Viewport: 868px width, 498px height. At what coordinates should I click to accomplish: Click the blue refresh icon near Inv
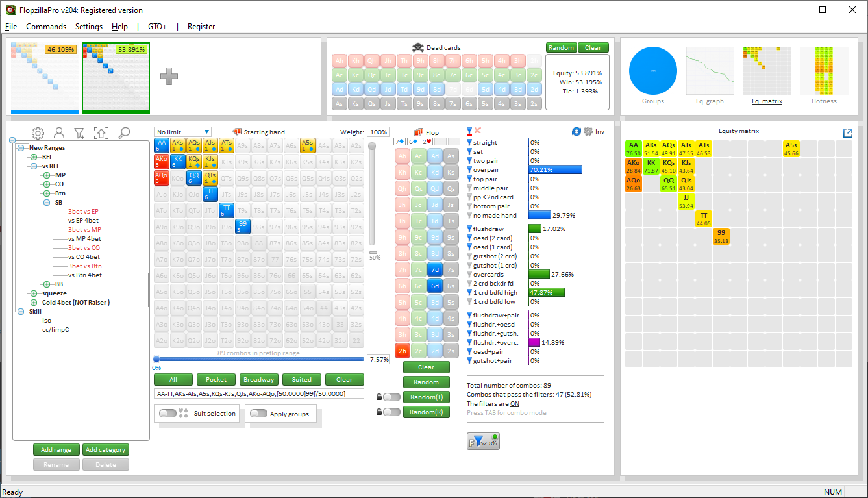(576, 131)
